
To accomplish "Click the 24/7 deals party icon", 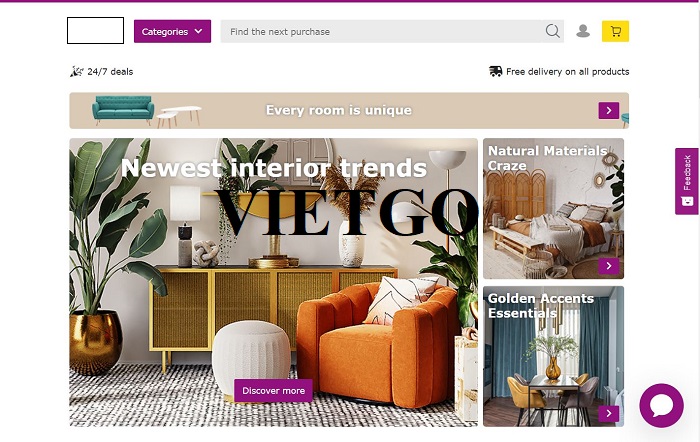I will pyautogui.click(x=76, y=71).
